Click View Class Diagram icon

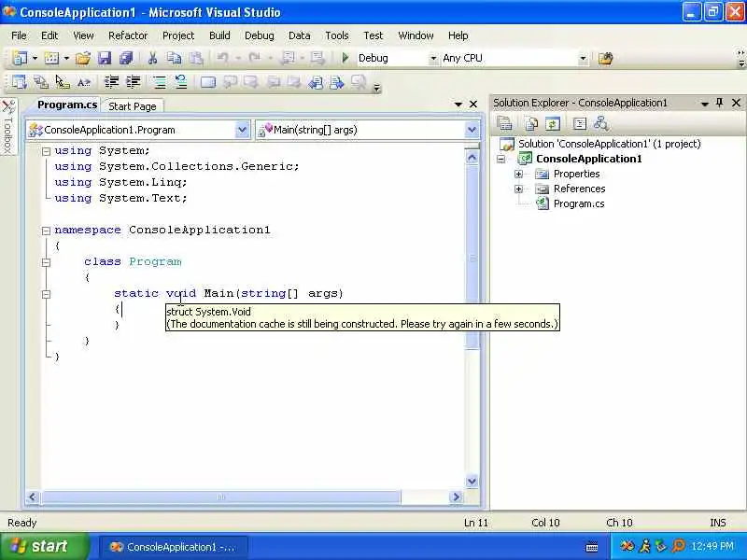[600, 124]
